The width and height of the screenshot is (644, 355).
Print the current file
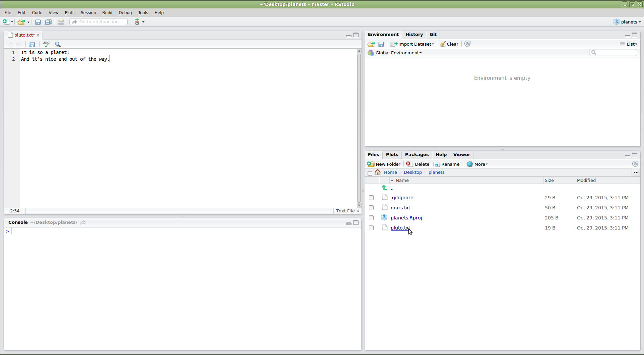pos(61,21)
